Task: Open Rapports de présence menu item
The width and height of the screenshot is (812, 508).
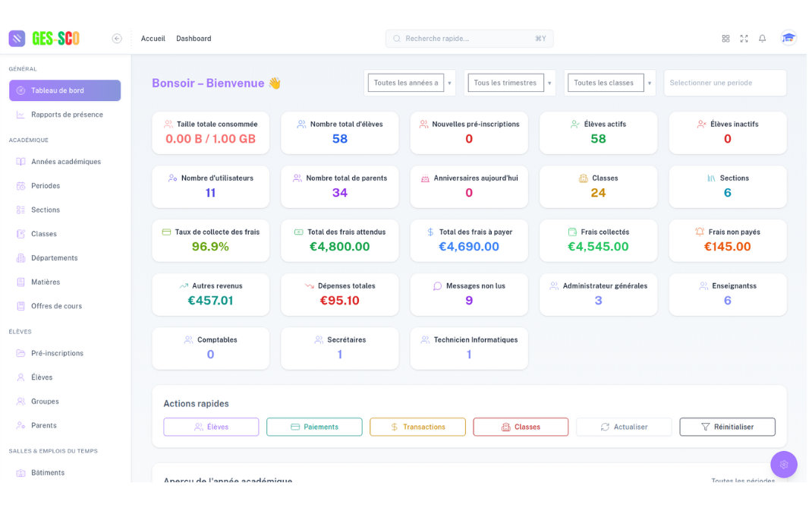Action: coord(66,115)
